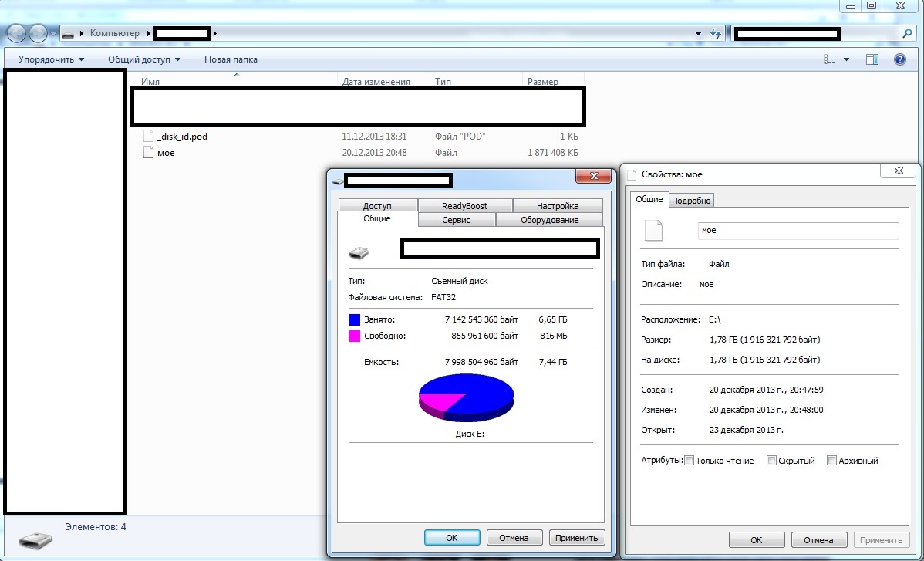Click the blue 'Занято' color swatch
The width and height of the screenshot is (924, 561).
355,319
